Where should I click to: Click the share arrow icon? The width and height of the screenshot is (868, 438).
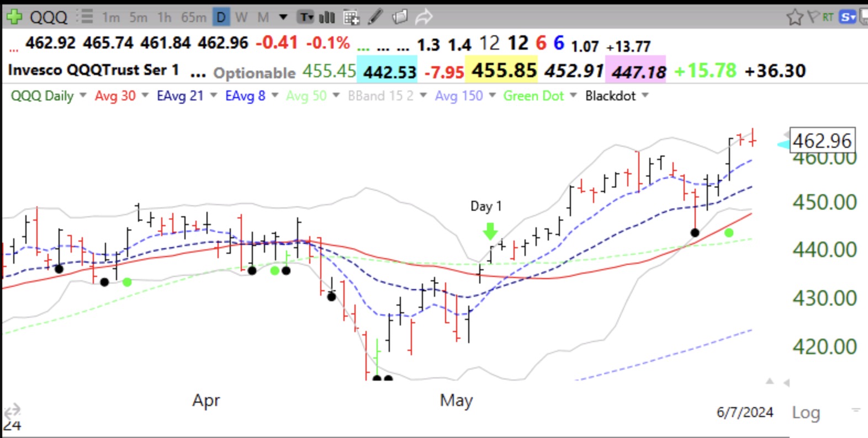point(424,17)
